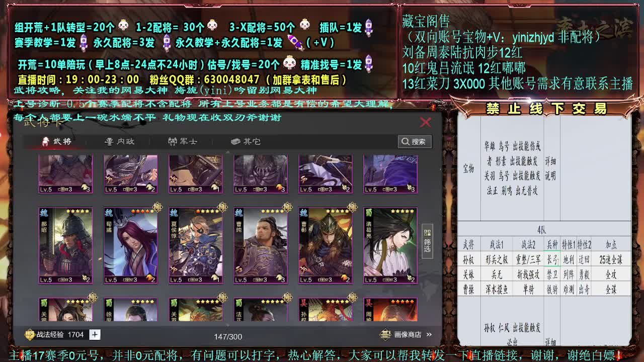This screenshot has height=362, width=644.
Task: Click the 形兵之极 cell
Action: pos(497,260)
